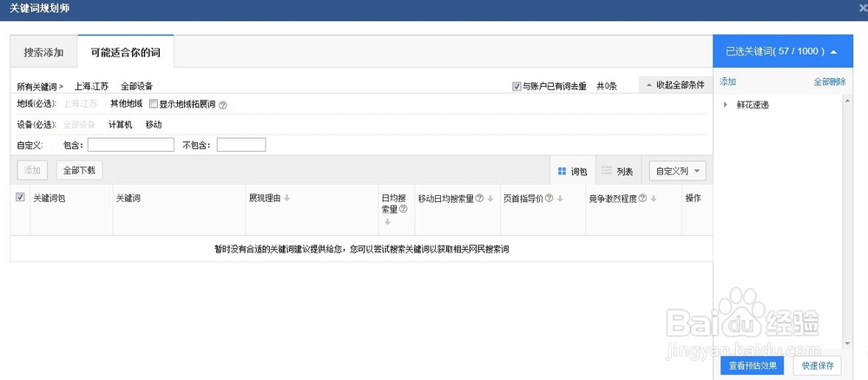The image size is (868, 380).
Task: Focus the 包含 keyword input field
Action: pyautogui.click(x=131, y=145)
